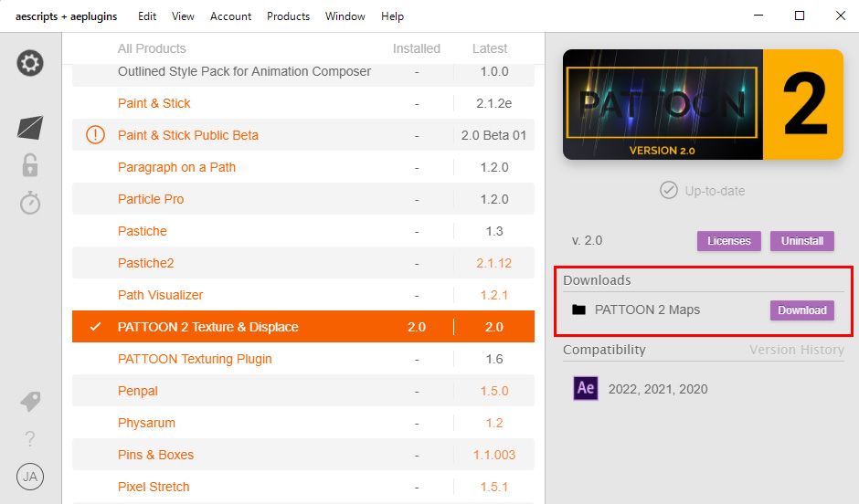Viewport: 859px width, 504px height.
Task: Click the Compatibility section heading
Action: [604, 350]
